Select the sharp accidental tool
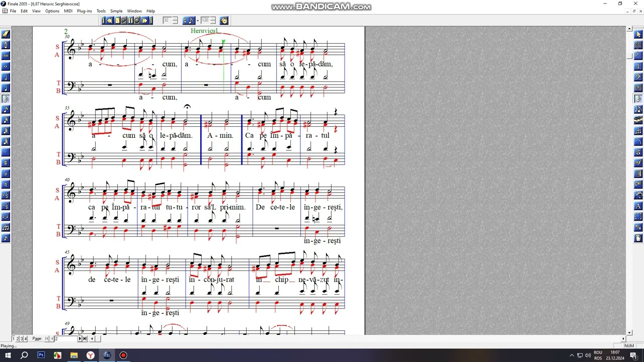Screen dimensions: 644x362 6,163
